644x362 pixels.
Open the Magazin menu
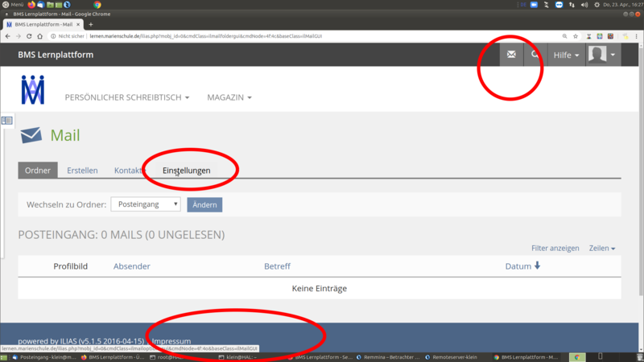click(x=229, y=97)
